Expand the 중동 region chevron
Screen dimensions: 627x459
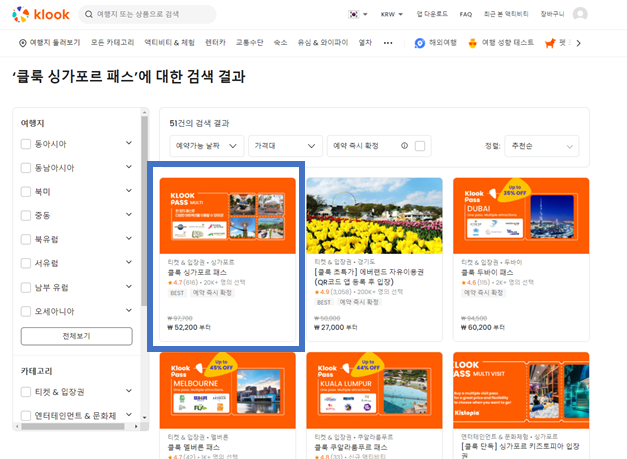pos(129,215)
